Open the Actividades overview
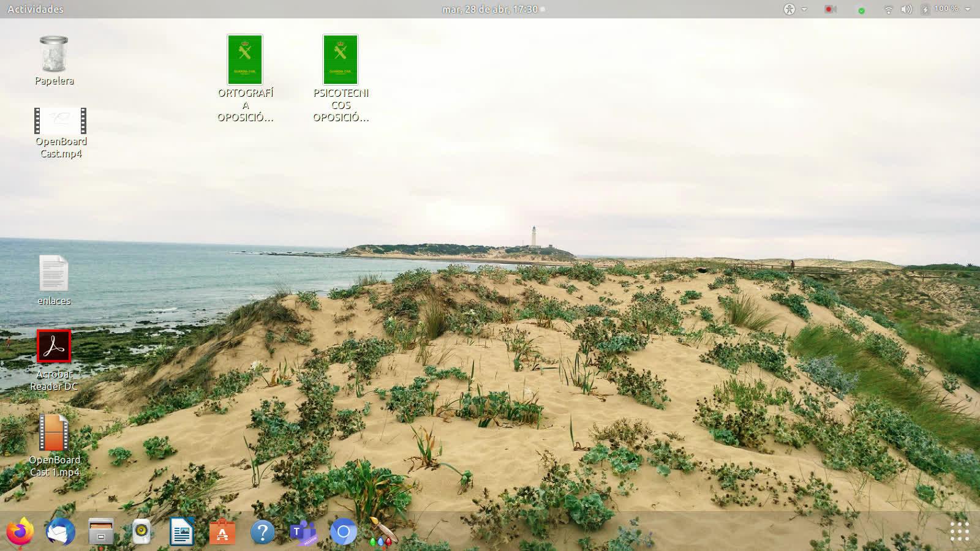 (x=36, y=9)
